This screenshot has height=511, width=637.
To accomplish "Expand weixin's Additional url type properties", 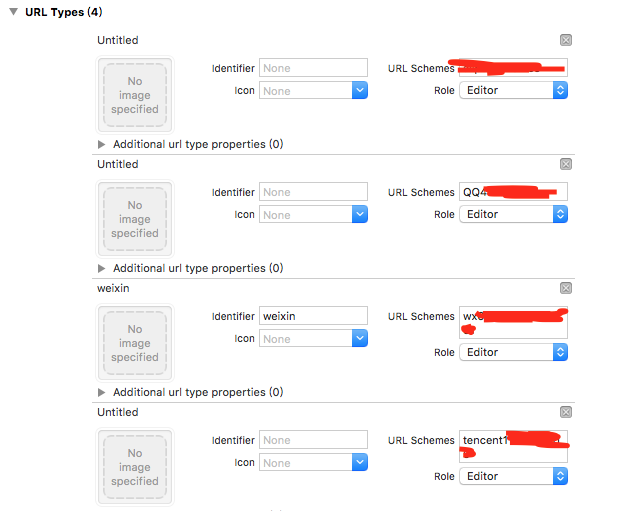I will (102, 392).
